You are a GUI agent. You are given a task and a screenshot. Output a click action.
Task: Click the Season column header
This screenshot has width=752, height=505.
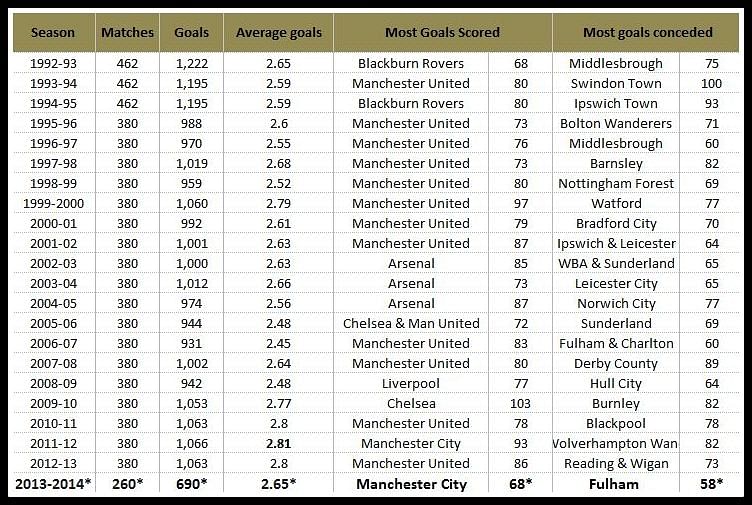click(53, 33)
